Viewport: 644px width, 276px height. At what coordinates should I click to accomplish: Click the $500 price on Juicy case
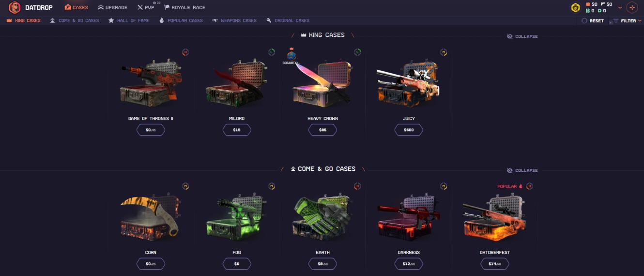[409, 130]
